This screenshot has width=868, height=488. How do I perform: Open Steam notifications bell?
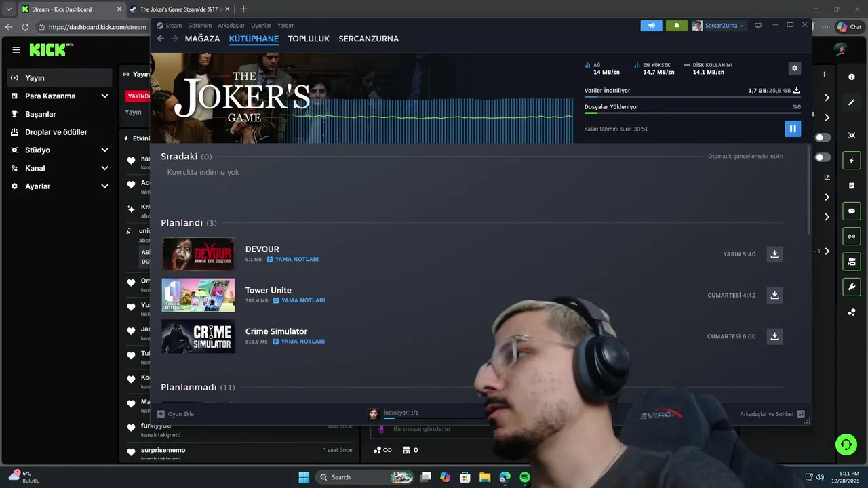(676, 26)
